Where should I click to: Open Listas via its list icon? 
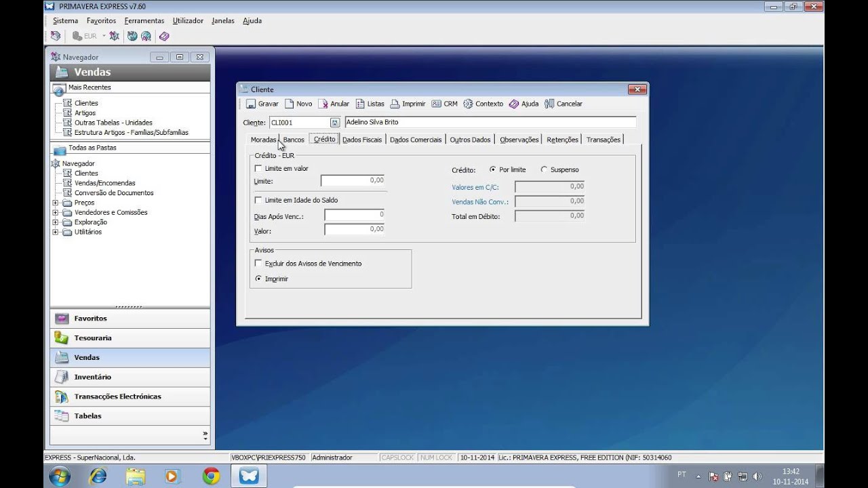pos(360,104)
